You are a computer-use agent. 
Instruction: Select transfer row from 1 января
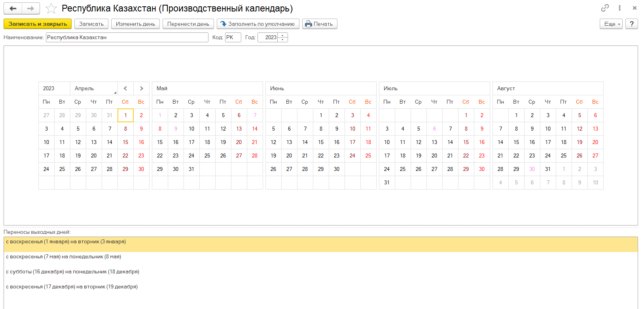[x=321, y=244]
